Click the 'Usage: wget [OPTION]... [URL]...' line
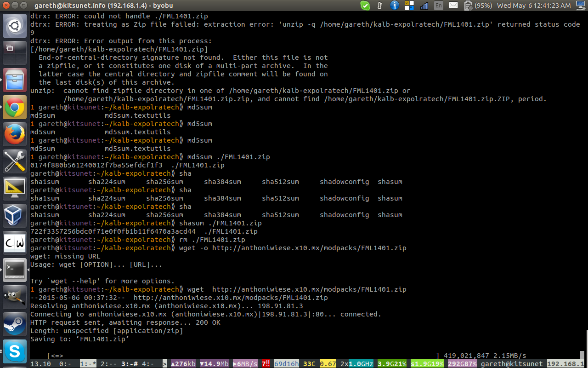Screen dimensions: 588x368 (96, 264)
